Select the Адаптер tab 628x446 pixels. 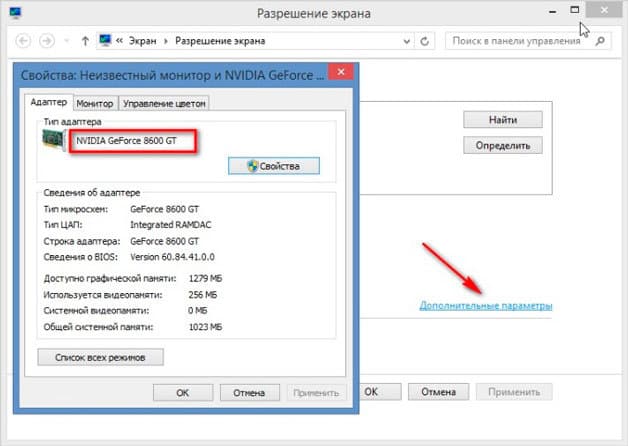click(49, 102)
